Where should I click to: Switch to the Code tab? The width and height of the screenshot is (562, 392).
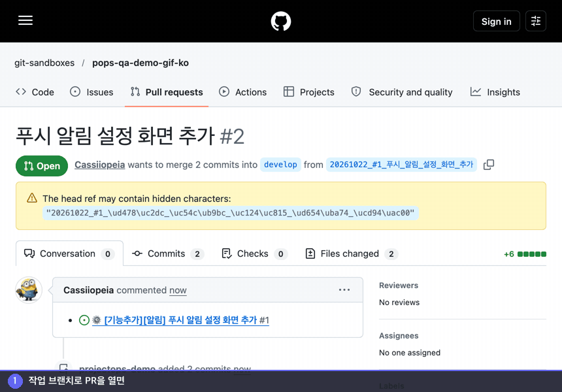tap(35, 92)
